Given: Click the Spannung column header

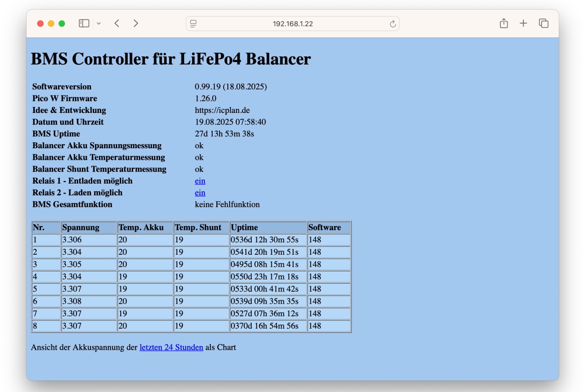Looking at the screenshot, I should (x=81, y=228).
